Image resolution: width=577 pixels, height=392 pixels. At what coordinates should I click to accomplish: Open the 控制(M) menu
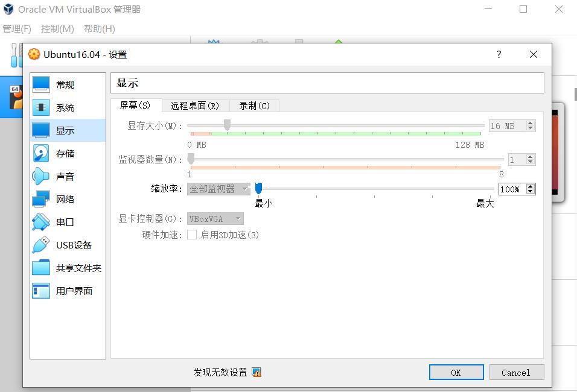pos(57,28)
